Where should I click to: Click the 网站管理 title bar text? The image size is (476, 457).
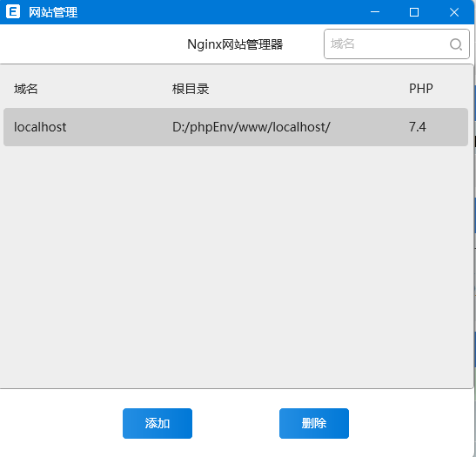tap(53, 12)
